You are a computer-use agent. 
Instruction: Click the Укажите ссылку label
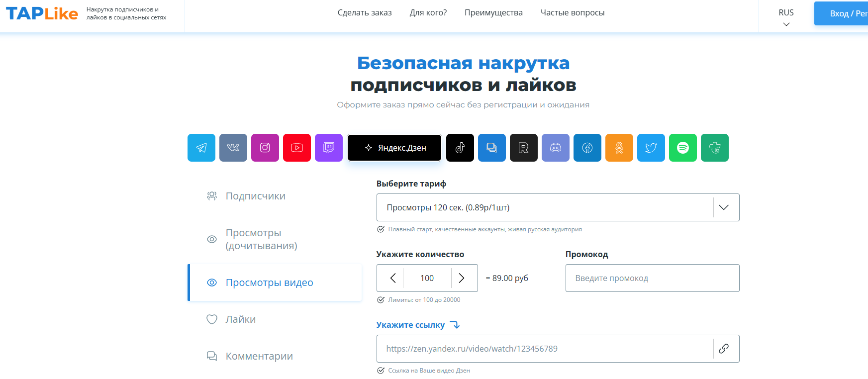410,325
